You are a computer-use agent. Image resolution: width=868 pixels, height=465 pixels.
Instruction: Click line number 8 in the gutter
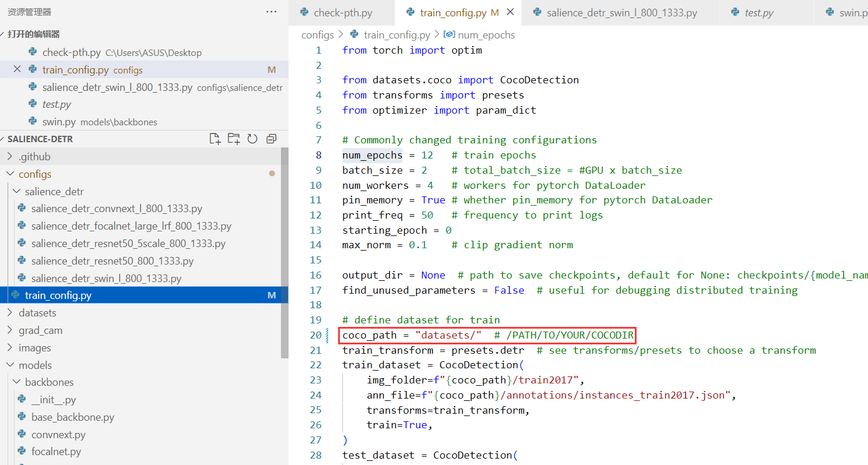coord(318,155)
